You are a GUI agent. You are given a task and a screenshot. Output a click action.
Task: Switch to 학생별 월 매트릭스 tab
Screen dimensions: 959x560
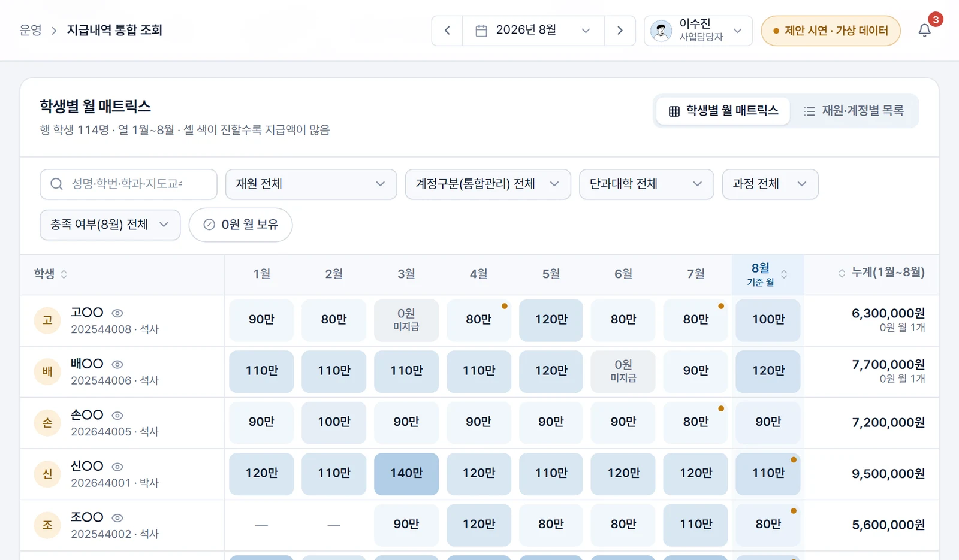[723, 111]
